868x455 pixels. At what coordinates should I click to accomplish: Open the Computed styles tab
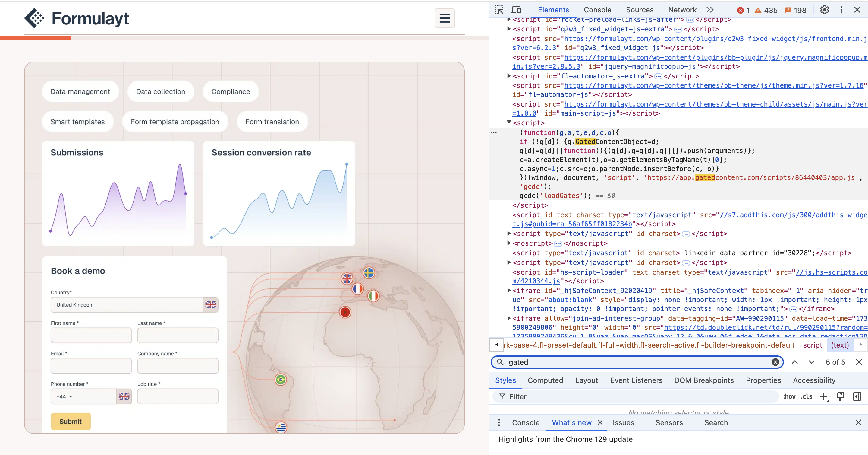click(545, 380)
